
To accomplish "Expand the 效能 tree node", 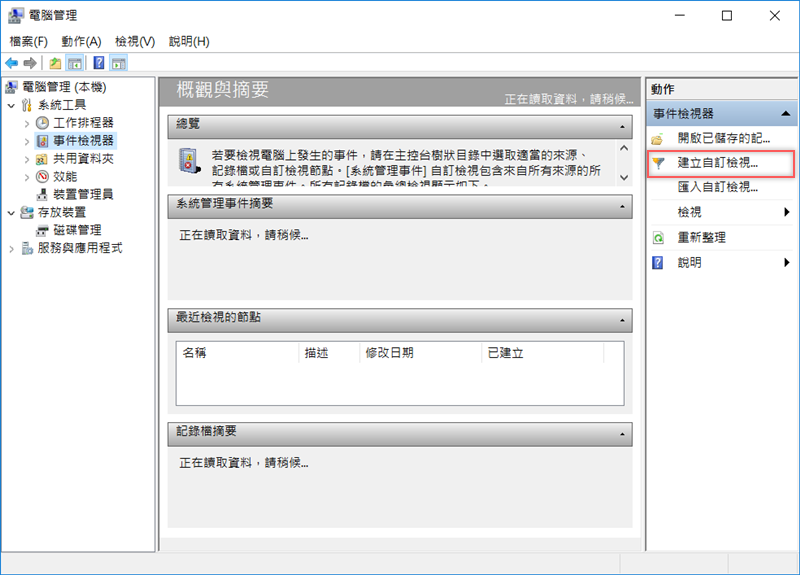I will click(27, 178).
